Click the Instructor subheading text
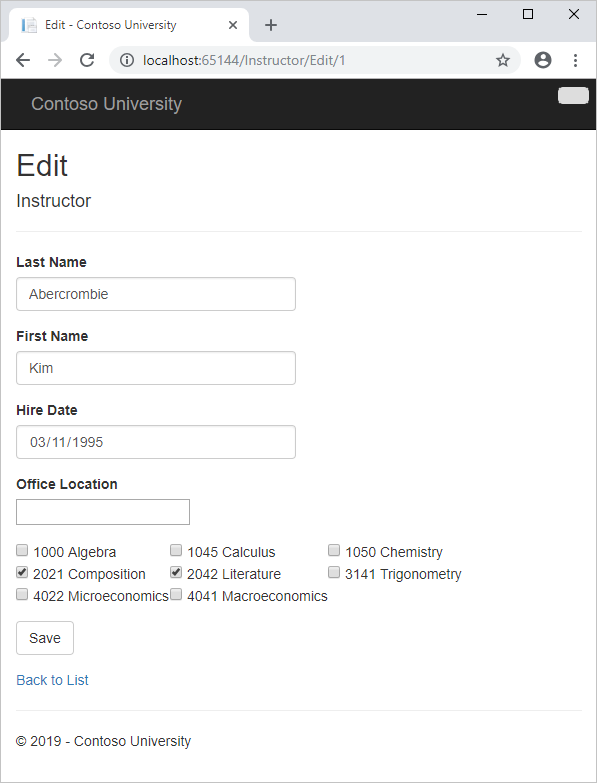The height and width of the screenshot is (783, 597). click(x=53, y=201)
